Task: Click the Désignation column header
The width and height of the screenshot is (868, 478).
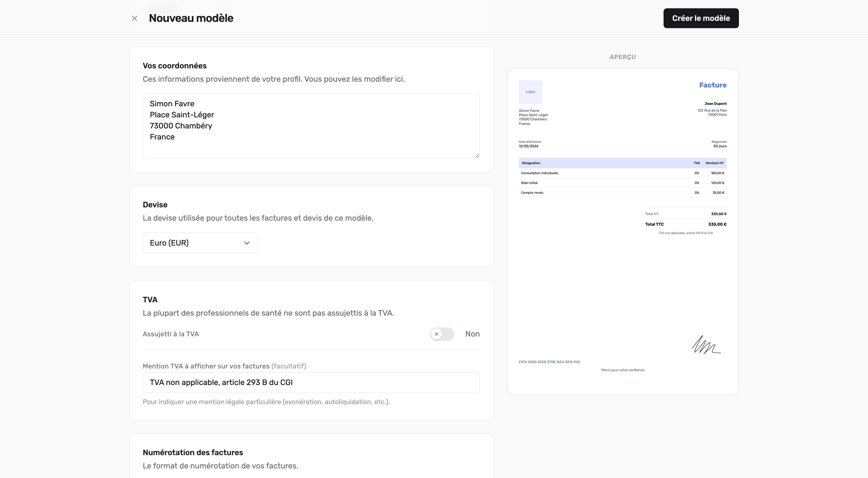Action: pos(531,163)
